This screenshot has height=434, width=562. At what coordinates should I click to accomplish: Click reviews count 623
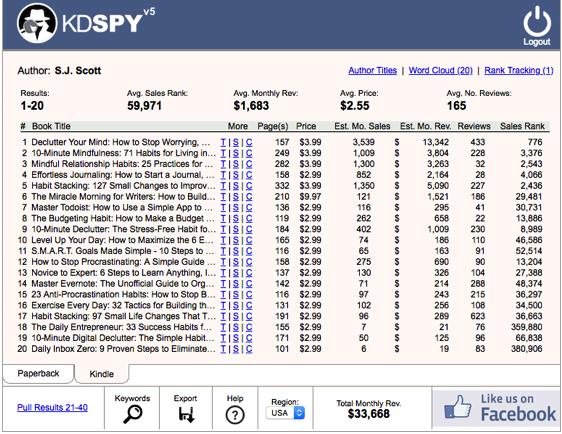pyautogui.click(x=478, y=316)
